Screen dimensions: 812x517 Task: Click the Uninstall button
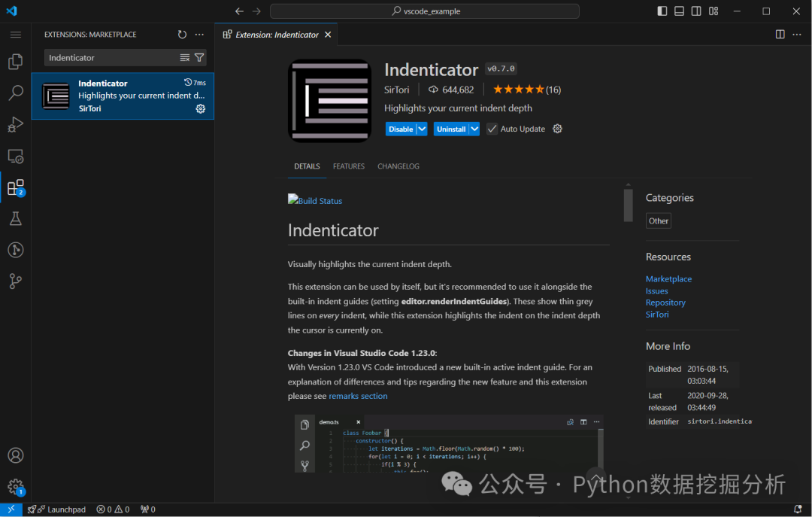[x=451, y=129]
